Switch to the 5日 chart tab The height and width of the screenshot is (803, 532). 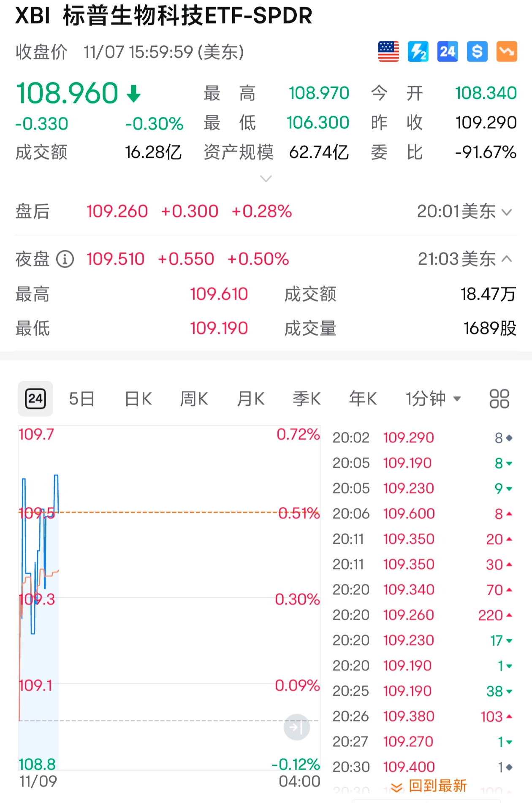click(81, 399)
